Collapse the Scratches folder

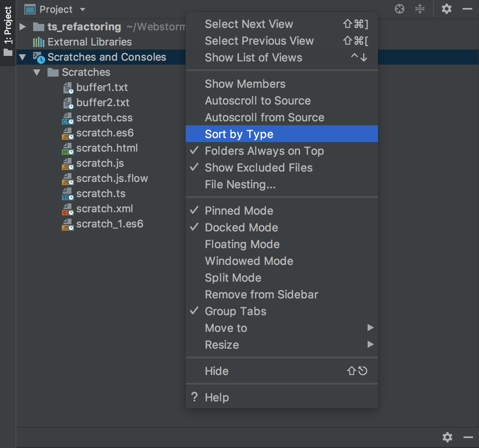(37, 72)
